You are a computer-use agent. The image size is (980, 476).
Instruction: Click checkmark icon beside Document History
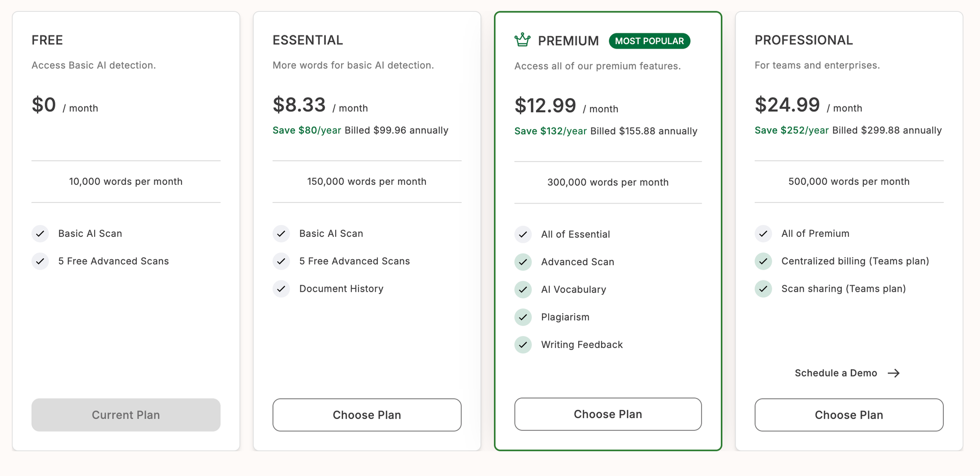click(281, 289)
